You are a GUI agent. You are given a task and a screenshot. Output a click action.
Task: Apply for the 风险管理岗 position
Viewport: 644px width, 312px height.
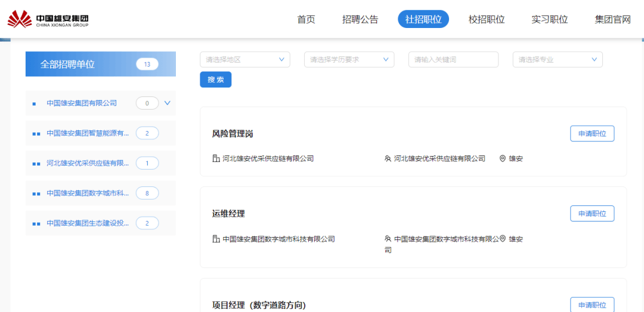592,133
